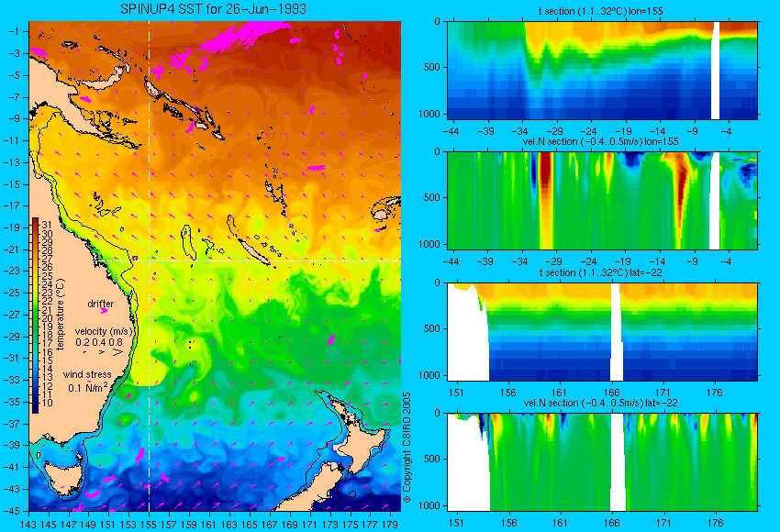Click depth tick "1000" on vel.N section lat=-22
780x532 pixels.
[429, 505]
